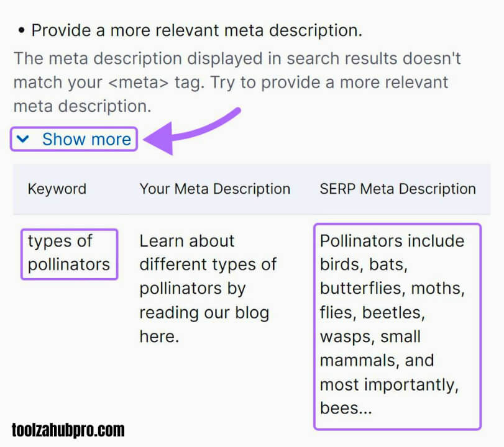Select the Keyword column header
504x447 pixels.
(56, 189)
